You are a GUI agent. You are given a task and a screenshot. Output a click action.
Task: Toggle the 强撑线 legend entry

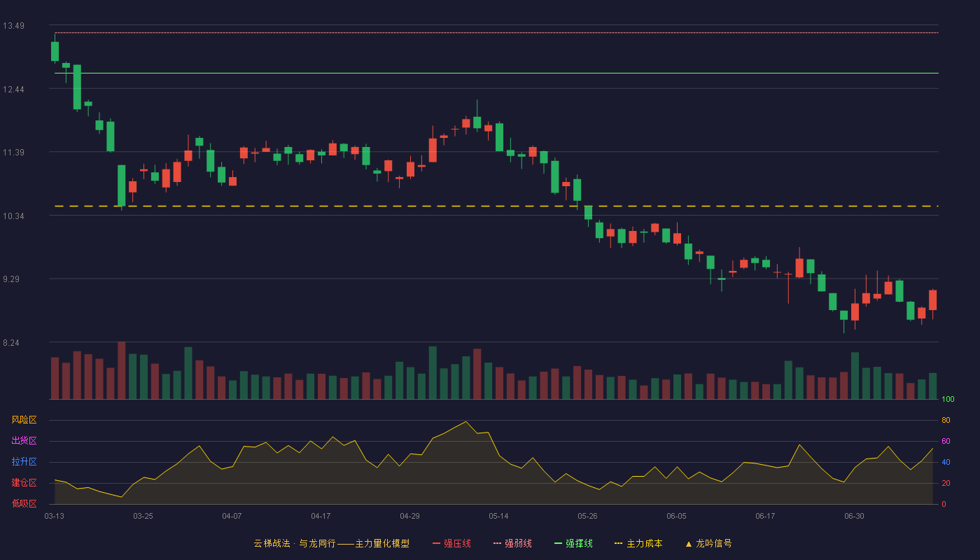[573, 543]
